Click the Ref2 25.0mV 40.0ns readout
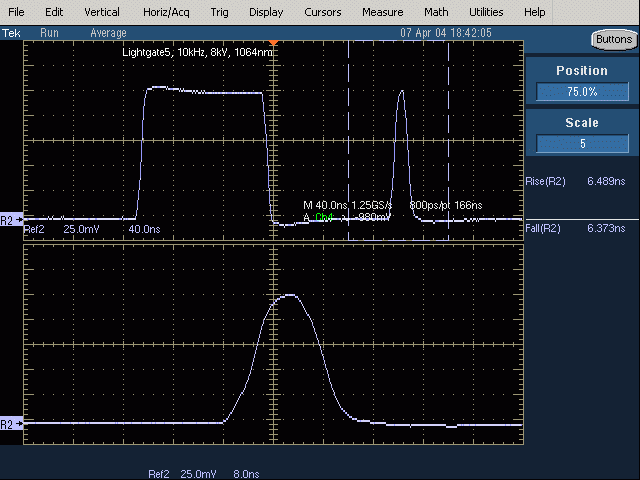Viewport: 640px width, 480px height. point(92,229)
